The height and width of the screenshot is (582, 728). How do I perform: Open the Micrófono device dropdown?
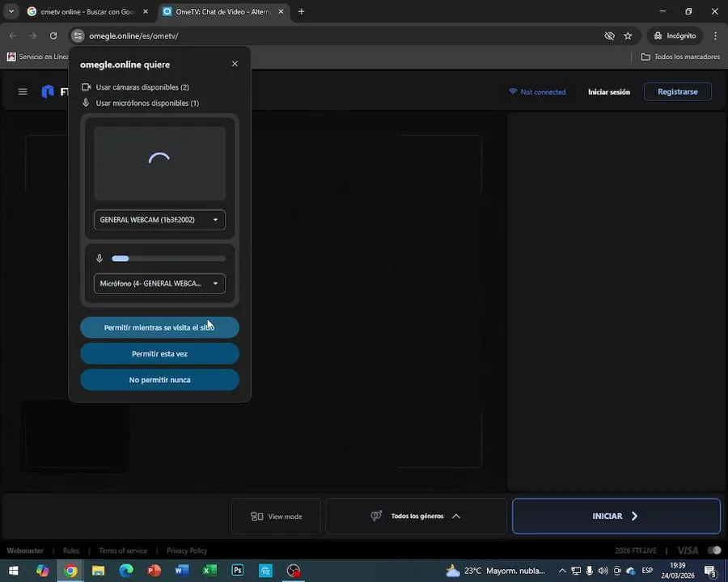[159, 284]
